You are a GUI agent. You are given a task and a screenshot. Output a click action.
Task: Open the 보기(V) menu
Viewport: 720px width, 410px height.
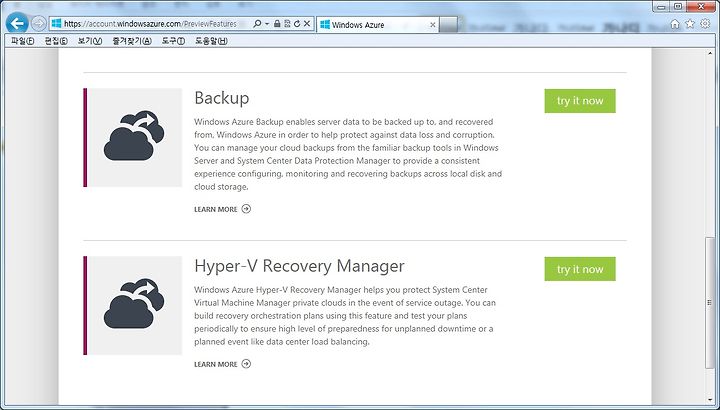click(90, 41)
